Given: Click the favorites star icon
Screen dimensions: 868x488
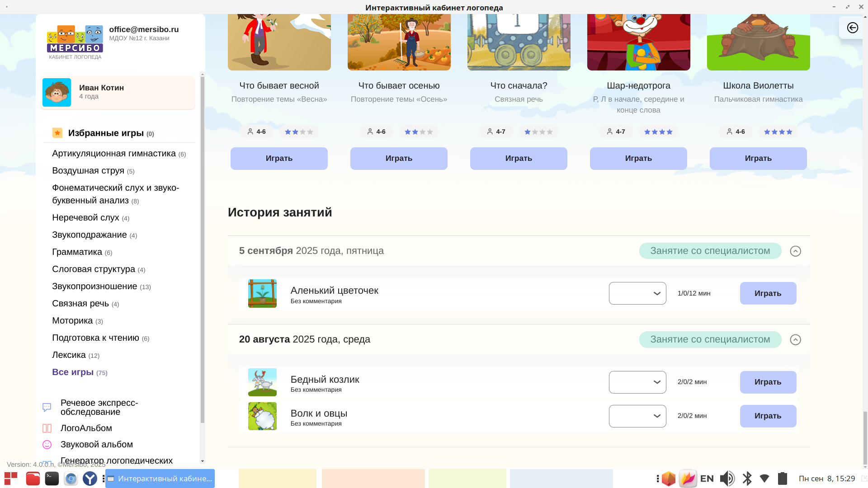Looking at the screenshot, I should pos(57,133).
